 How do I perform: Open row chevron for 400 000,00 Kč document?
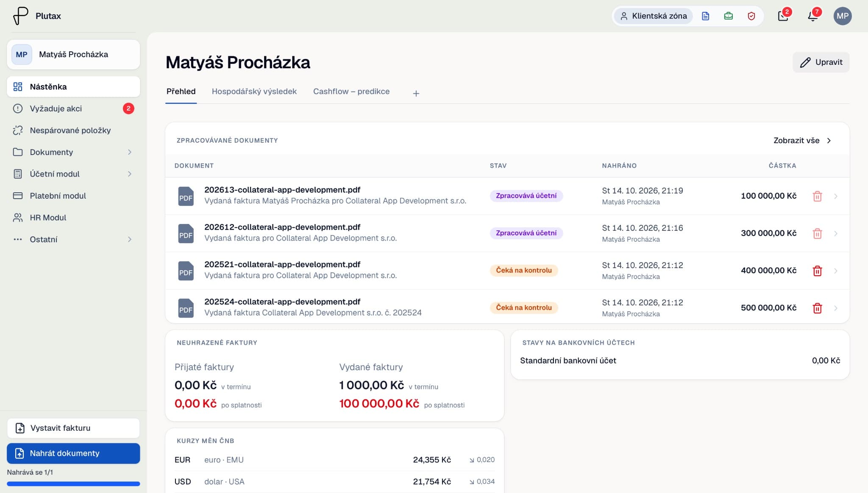tap(836, 271)
